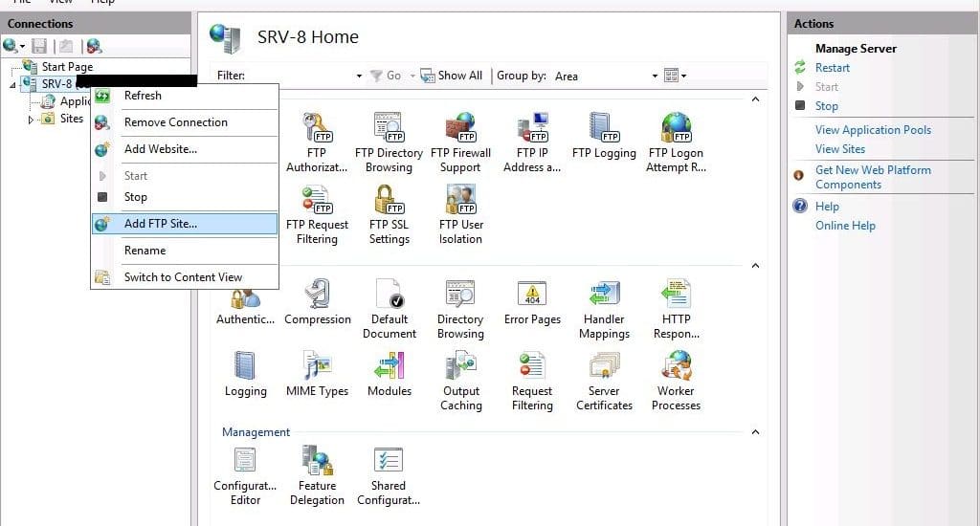The width and height of the screenshot is (980, 526).
Task: Open FTP Logging feature
Action: pyautogui.click(x=604, y=136)
